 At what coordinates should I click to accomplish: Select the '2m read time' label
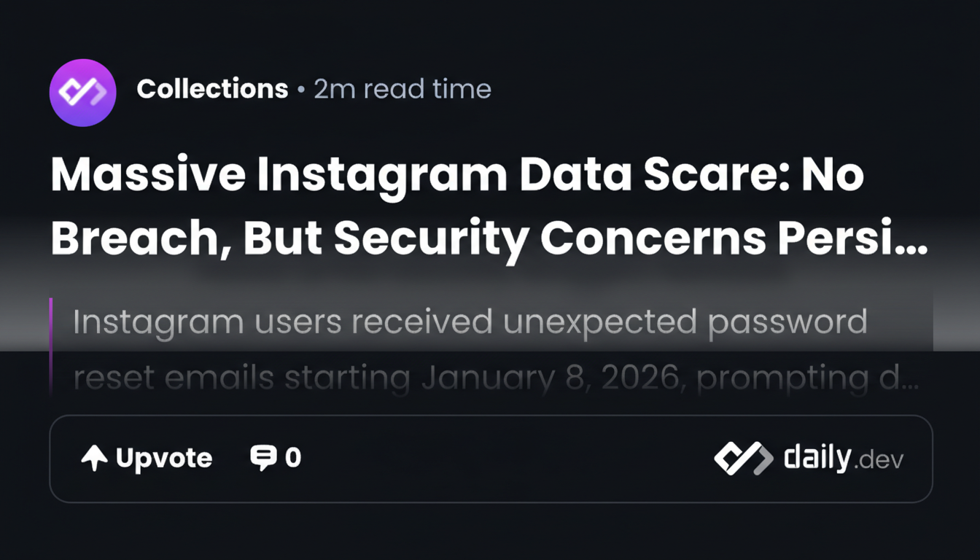tap(402, 89)
